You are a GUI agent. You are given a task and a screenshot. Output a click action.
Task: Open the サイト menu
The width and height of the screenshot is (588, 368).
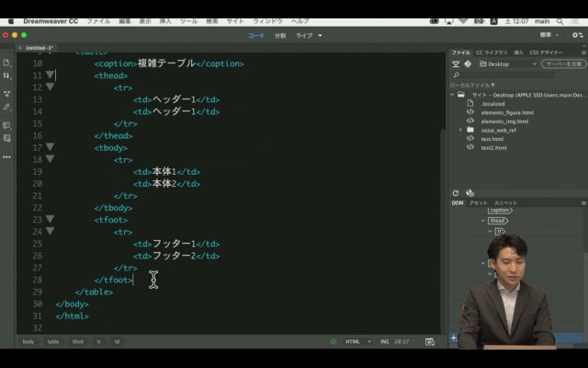235,21
